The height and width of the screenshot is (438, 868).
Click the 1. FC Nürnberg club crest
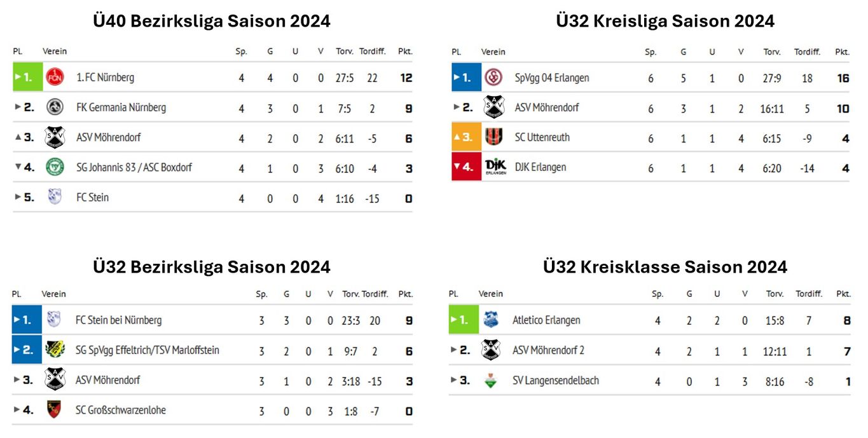(55, 78)
